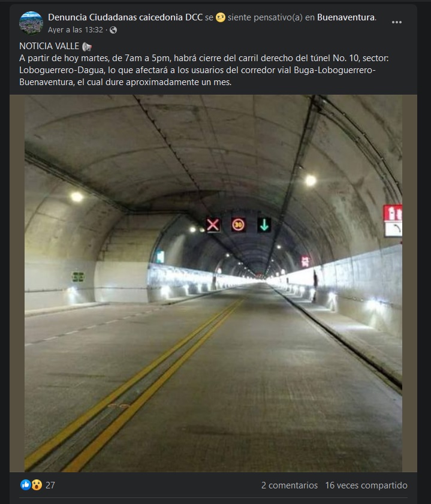The image size is (431, 504).
Task: Click the post text about túnel No. 10
Action: tap(204, 70)
